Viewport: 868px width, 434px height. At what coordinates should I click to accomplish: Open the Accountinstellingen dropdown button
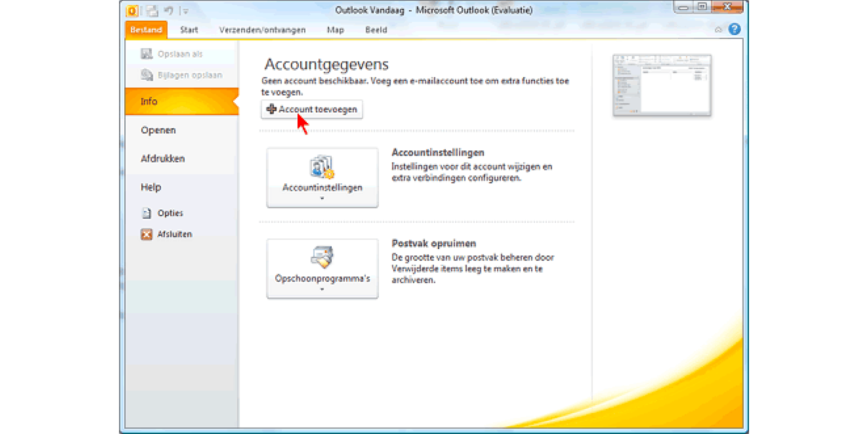click(x=322, y=178)
